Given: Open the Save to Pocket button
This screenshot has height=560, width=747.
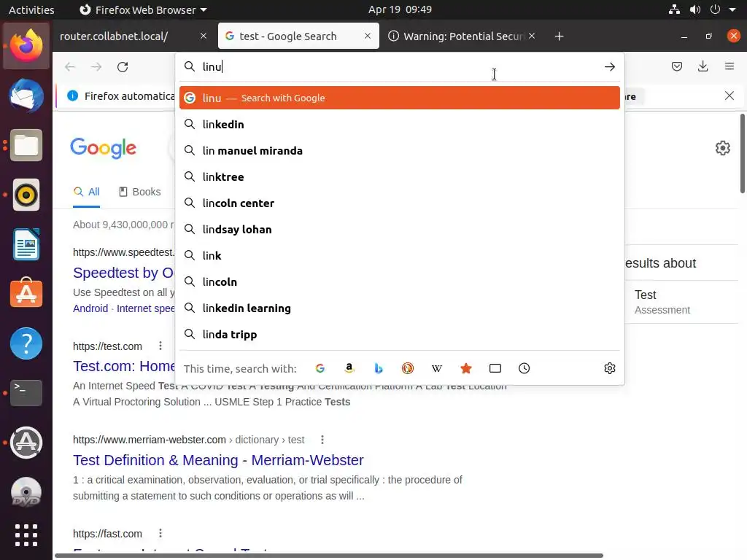Looking at the screenshot, I should (x=676, y=66).
